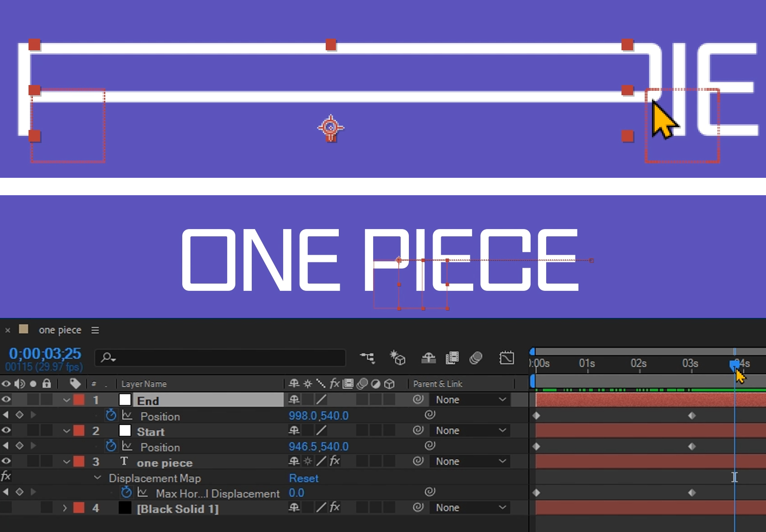Toggle shy switch on the End layer
Screen dimensions: 766x532
tap(294, 400)
